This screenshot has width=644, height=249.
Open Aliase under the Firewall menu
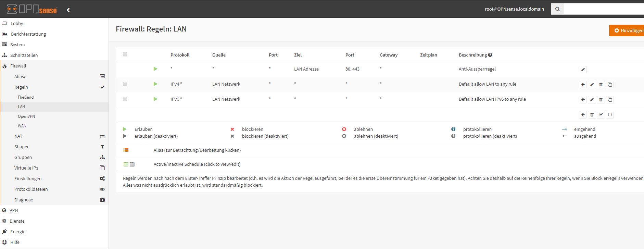click(20, 76)
